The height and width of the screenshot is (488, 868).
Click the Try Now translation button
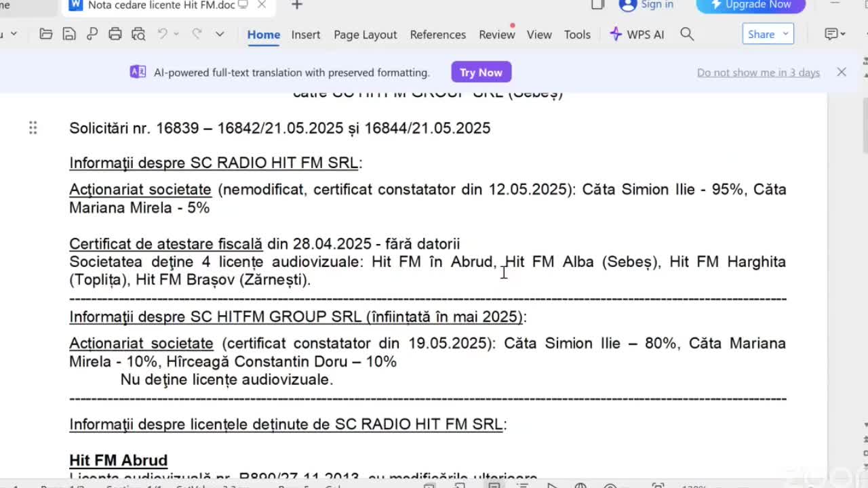tap(481, 73)
